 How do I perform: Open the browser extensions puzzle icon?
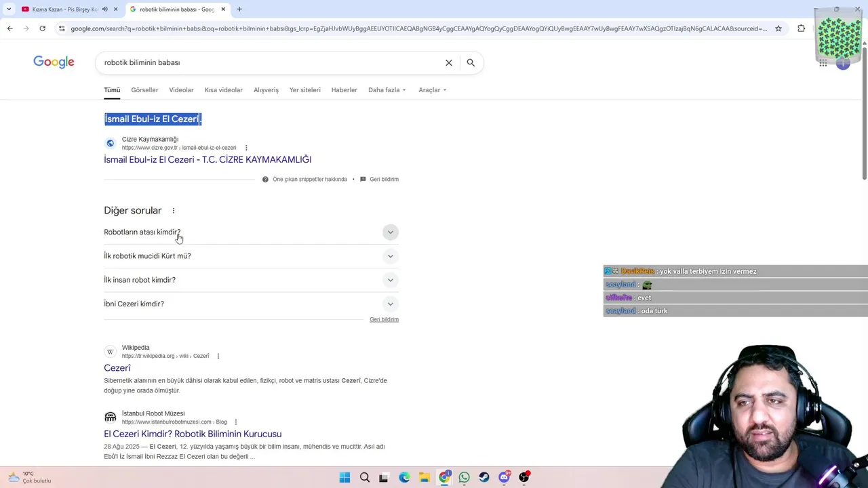pyautogui.click(x=801, y=28)
